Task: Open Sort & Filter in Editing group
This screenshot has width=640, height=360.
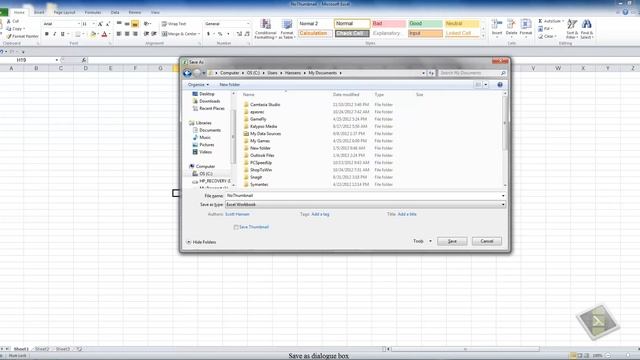Action: (572, 29)
